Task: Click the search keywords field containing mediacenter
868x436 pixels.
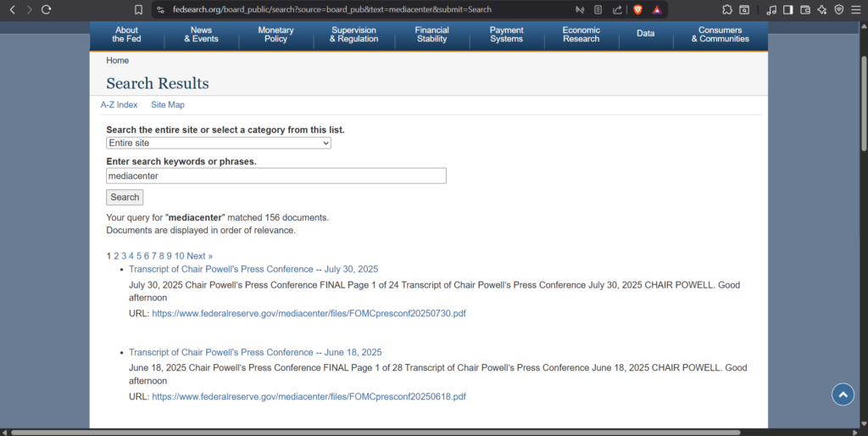Action: [x=276, y=176]
